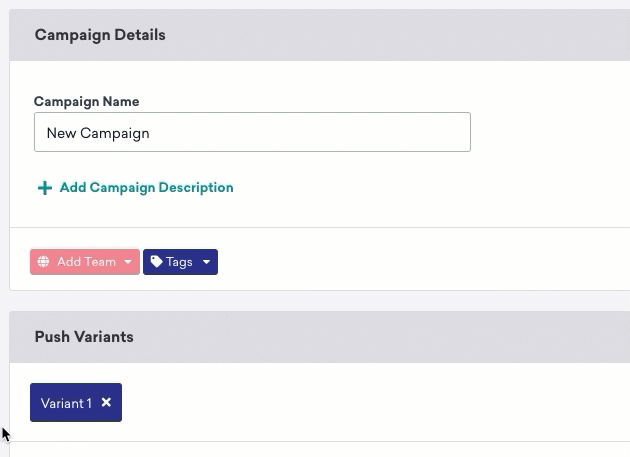Expand the Add Team dropdown caret
630x457 pixels.
[x=128, y=262]
